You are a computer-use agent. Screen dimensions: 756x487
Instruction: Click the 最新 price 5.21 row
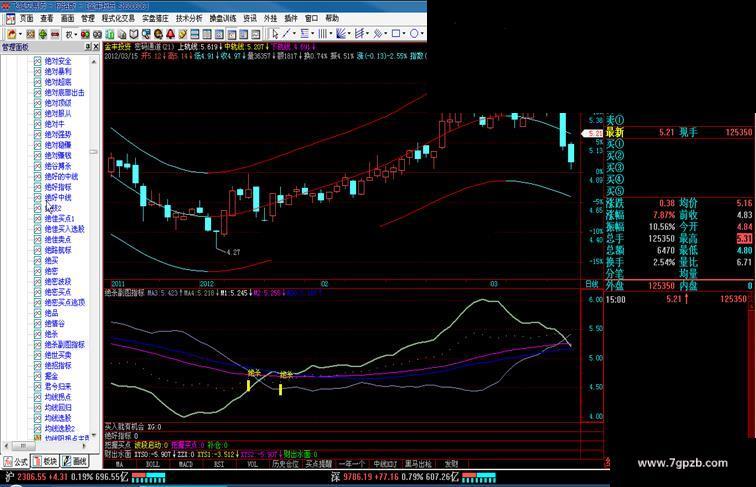[678, 132]
